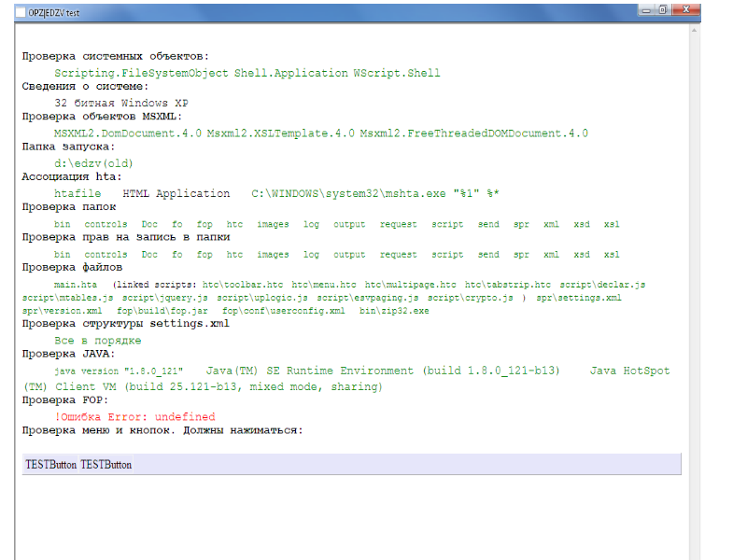Click 'Проверка FOP:' heading
Viewport: 747px width, 560px height.
[64, 400]
